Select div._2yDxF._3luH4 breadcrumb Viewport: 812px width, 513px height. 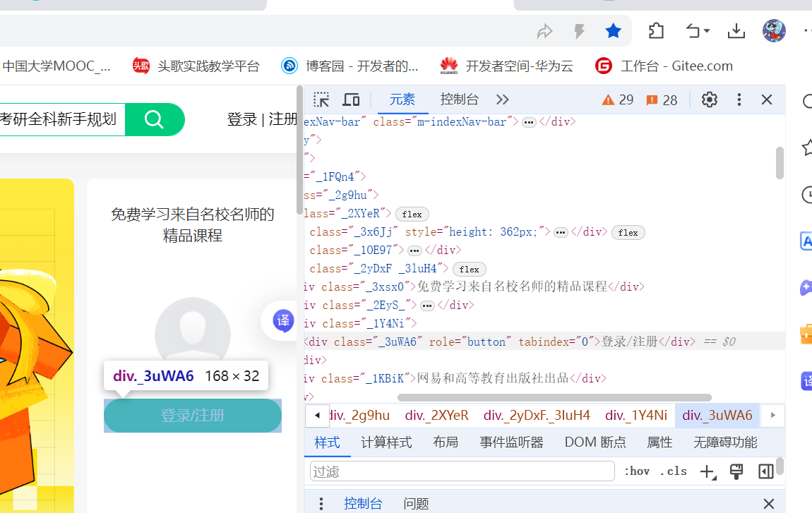537,415
